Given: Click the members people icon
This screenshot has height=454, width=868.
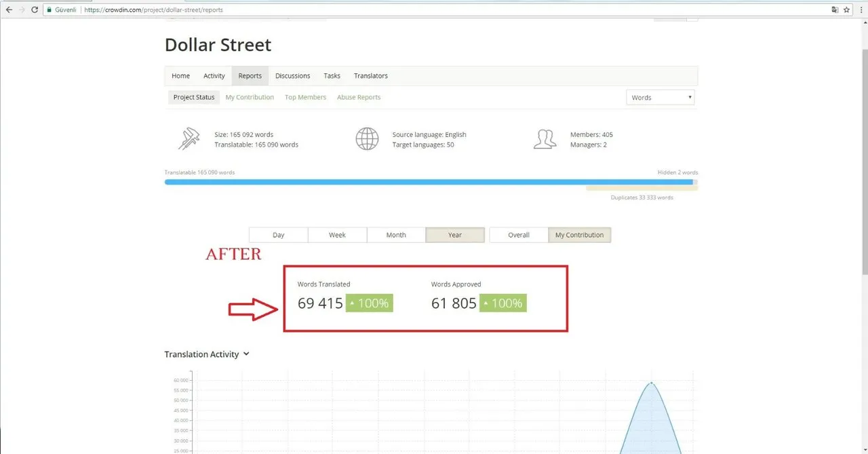Looking at the screenshot, I should 545,138.
